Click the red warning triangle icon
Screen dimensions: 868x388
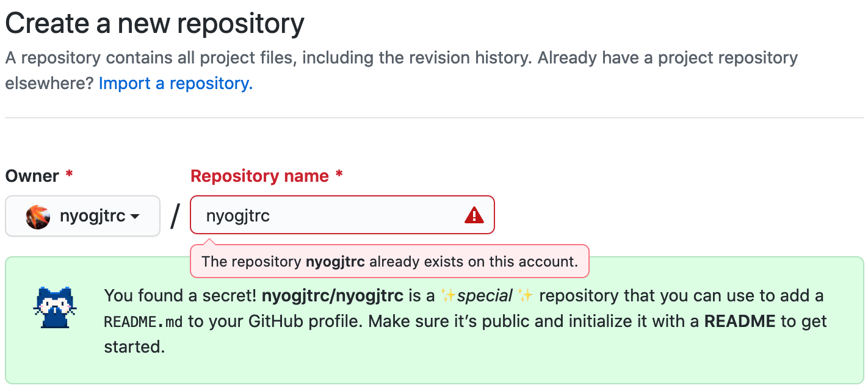[474, 215]
